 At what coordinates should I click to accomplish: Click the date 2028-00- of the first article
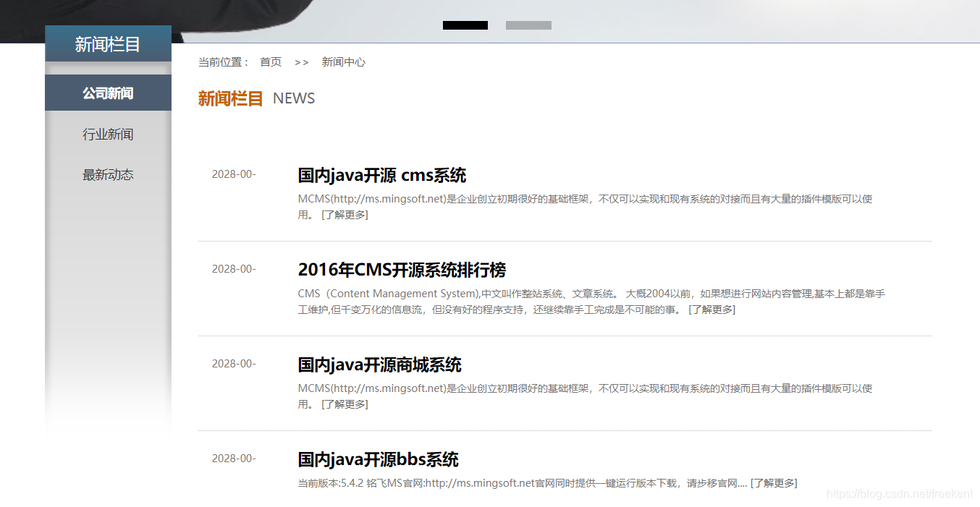click(x=233, y=174)
